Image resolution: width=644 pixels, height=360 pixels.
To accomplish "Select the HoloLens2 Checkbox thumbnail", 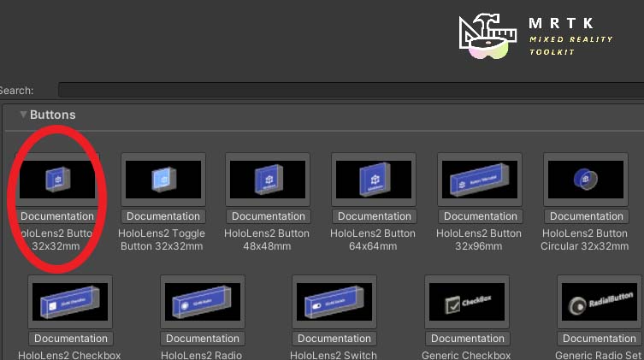I will [x=70, y=302].
